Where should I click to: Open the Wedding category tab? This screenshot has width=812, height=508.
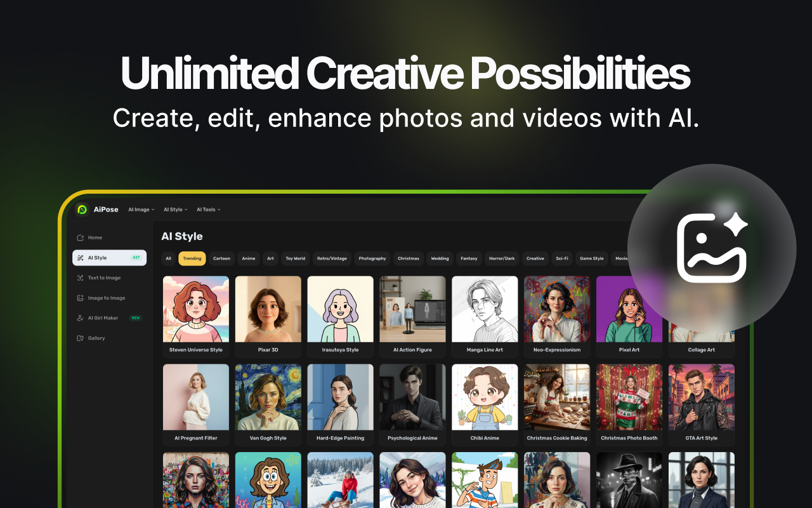[x=440, y=258]
